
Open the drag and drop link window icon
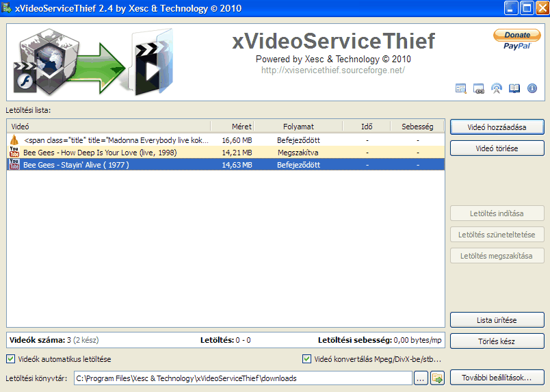tap(478, 88)
